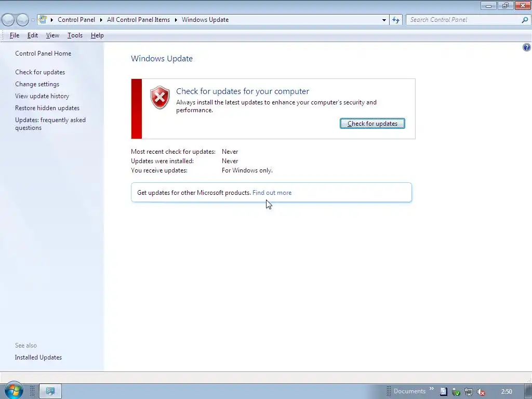The image size is (532, 399).
Task: Click the muted volume tray icon
Action: click(x=481, y=392)
